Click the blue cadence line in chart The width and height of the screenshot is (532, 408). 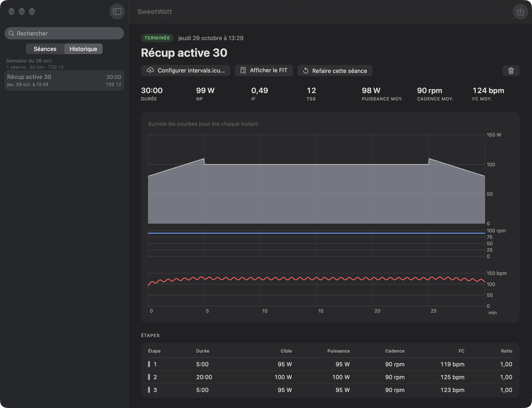click(316, 233)
